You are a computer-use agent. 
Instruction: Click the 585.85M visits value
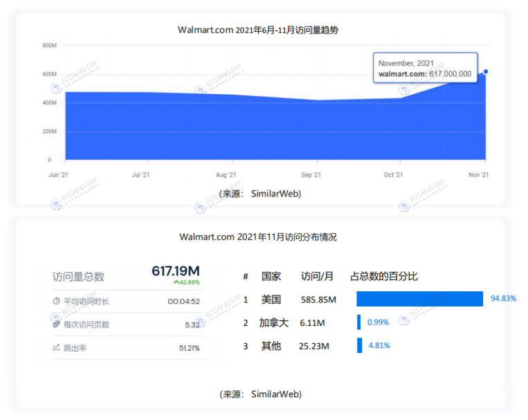318,300
